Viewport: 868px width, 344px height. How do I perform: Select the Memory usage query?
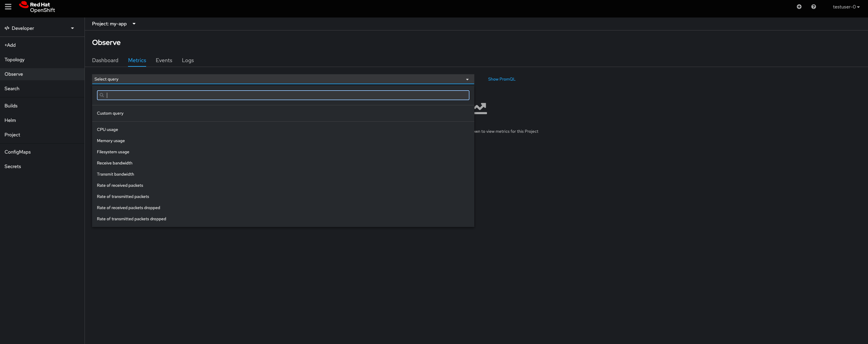tap(111, 141)
